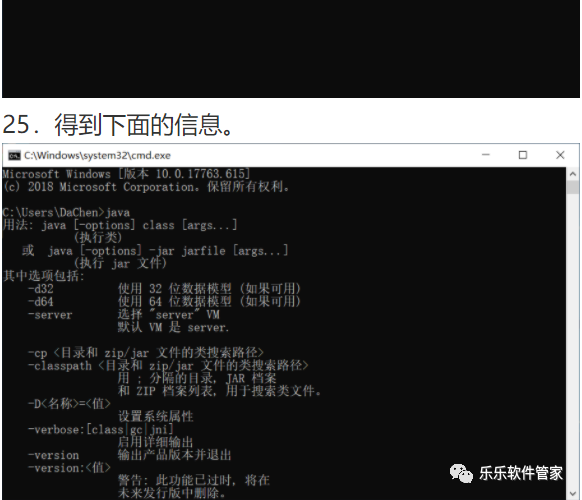The width and height of the screenshot is (582, 500).
Task: Click the cmd.exe icon in title bar
Action: [14, 156]
